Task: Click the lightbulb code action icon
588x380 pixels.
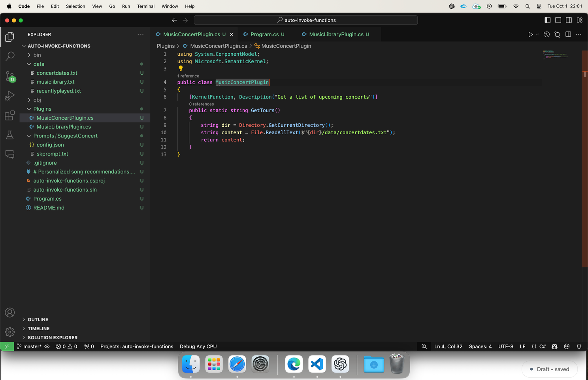Action: click(181, 68)
